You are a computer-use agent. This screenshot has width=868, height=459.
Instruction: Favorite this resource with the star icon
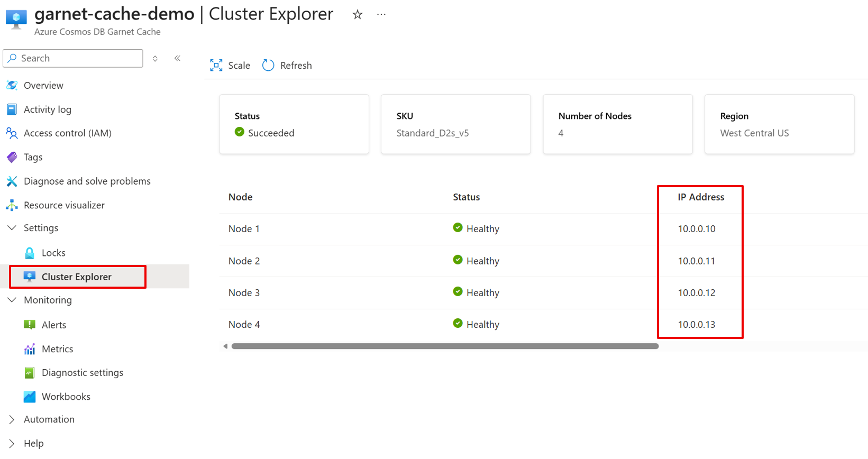358,15
